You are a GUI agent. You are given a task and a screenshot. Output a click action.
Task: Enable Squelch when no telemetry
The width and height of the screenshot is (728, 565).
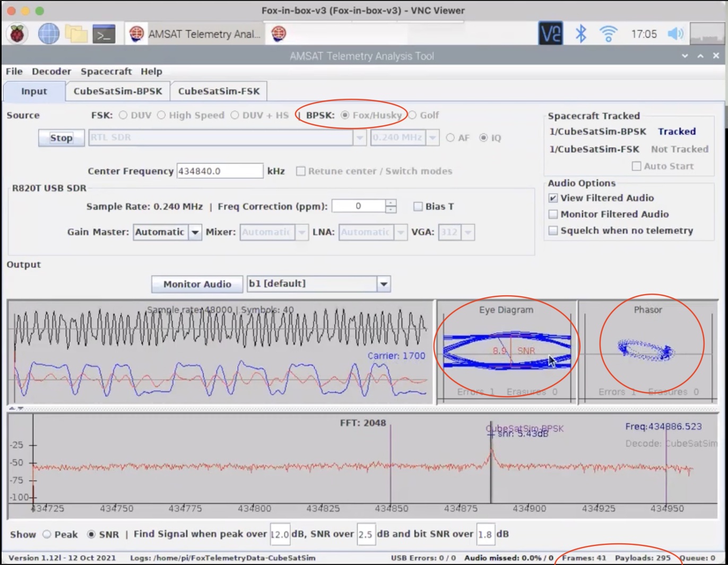(553, 231)
